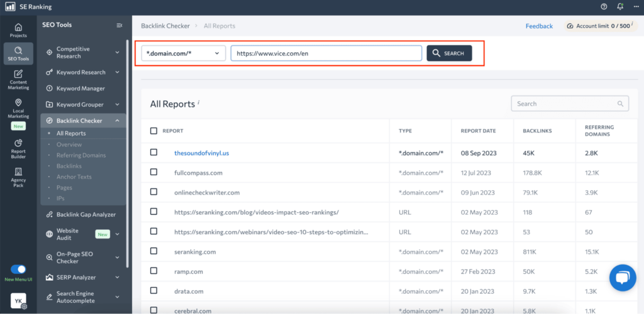Expand Keyword Grouper submenu chevron
The image size is (644, 314).
point(117,104)
